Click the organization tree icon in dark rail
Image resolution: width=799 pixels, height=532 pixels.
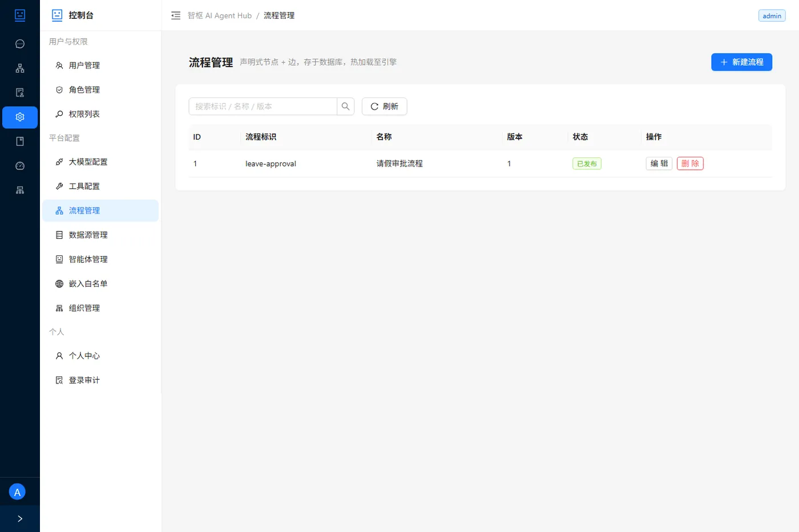click(20, 190)
